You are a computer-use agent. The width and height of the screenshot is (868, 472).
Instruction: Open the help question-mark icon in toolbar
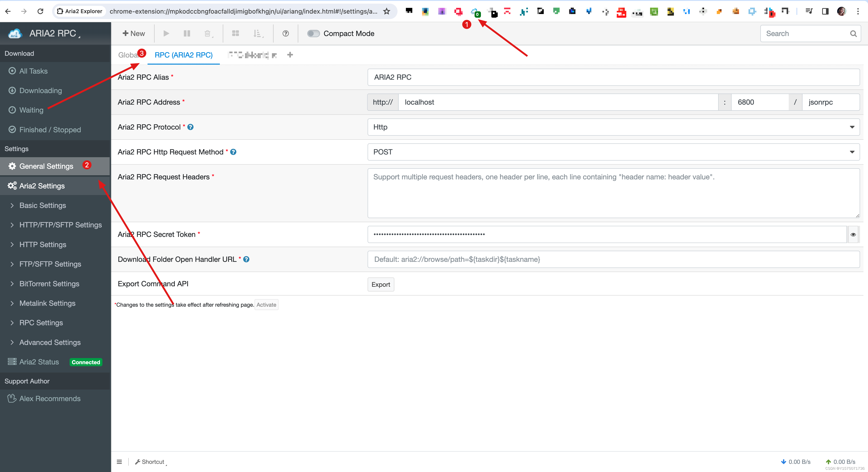(285, 33)
